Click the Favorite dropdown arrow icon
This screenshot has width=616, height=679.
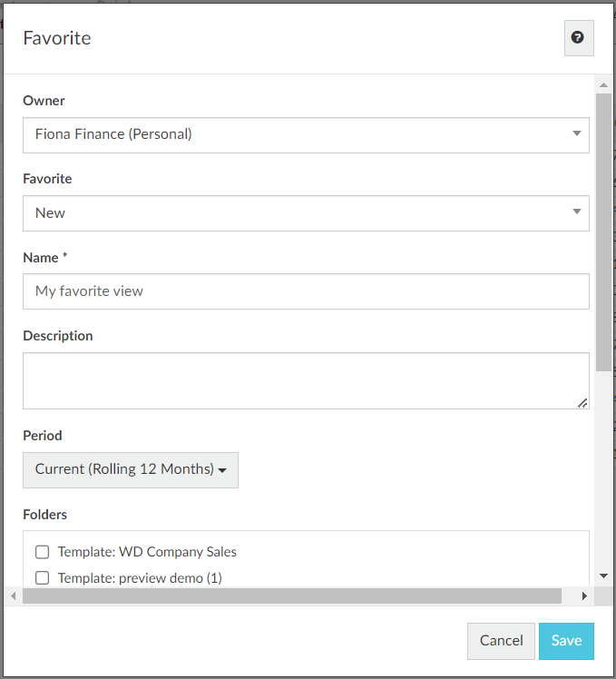[576, 212]
